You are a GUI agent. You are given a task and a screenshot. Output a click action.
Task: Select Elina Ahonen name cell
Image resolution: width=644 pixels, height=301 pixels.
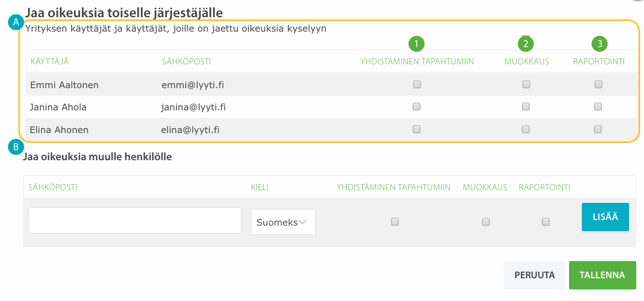59,130
